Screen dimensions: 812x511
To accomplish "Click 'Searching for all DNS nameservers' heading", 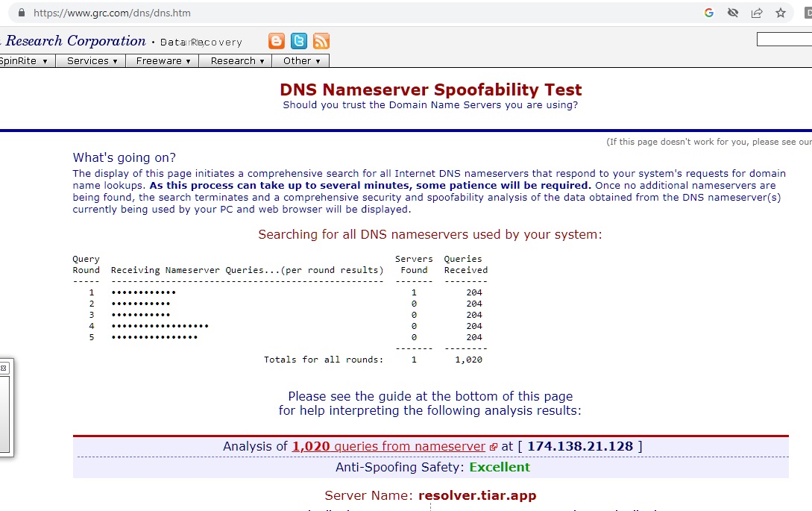I will (430, 234).
